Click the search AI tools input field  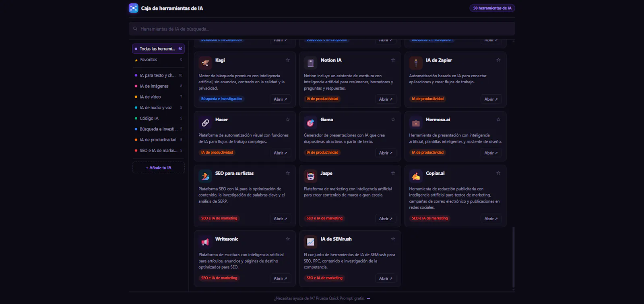[x=322, y=29]
